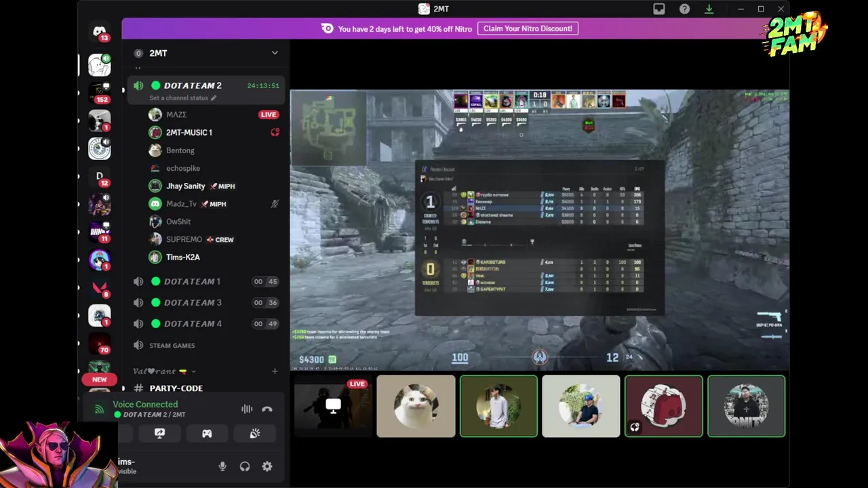Toggle microphone mute

(222, 466)
